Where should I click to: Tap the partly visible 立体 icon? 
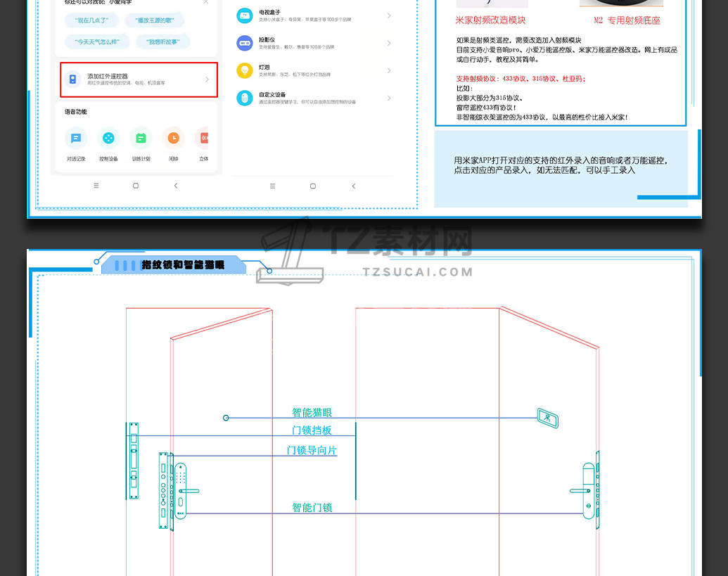click(x=203, y=139)
